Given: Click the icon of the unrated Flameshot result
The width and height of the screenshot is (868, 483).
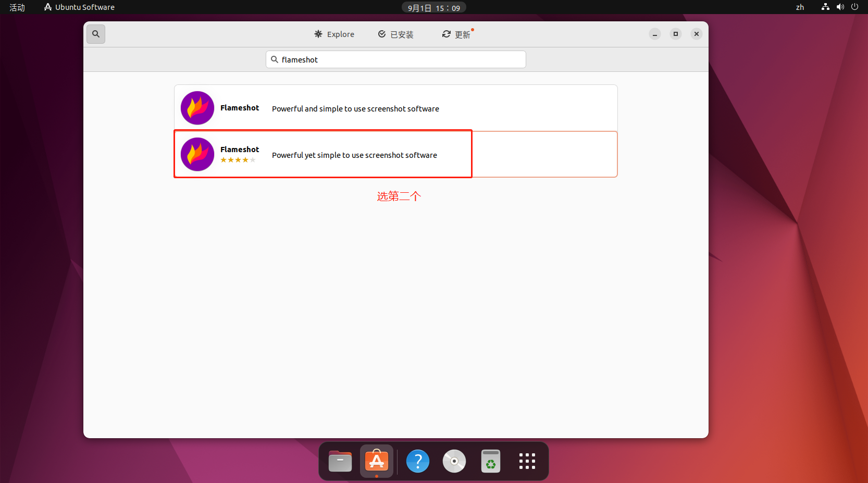Looking at the screenshot, I should click(x=197, y=108).
